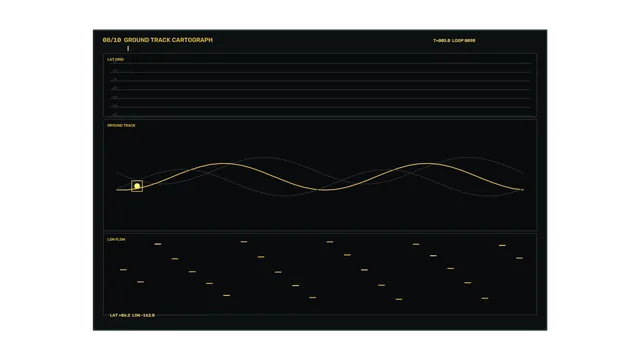
Task: Click the '08/10' page counter
Action: click(x=112, y=40)
